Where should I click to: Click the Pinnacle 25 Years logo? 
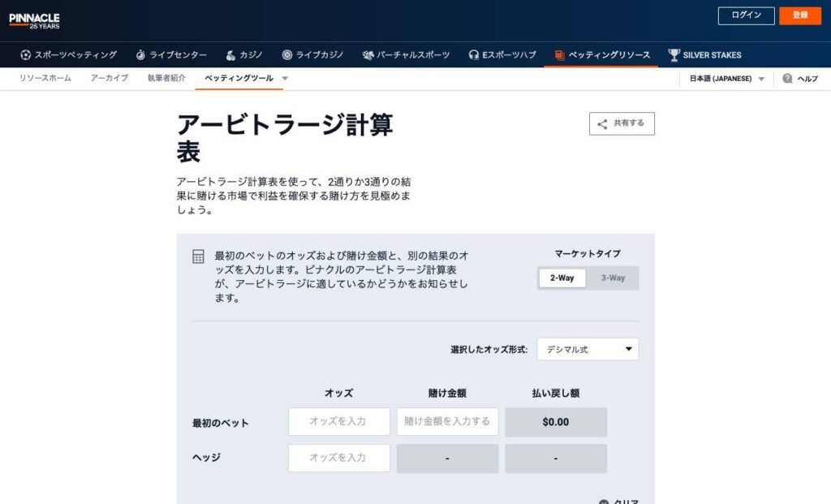coord(34,19)
